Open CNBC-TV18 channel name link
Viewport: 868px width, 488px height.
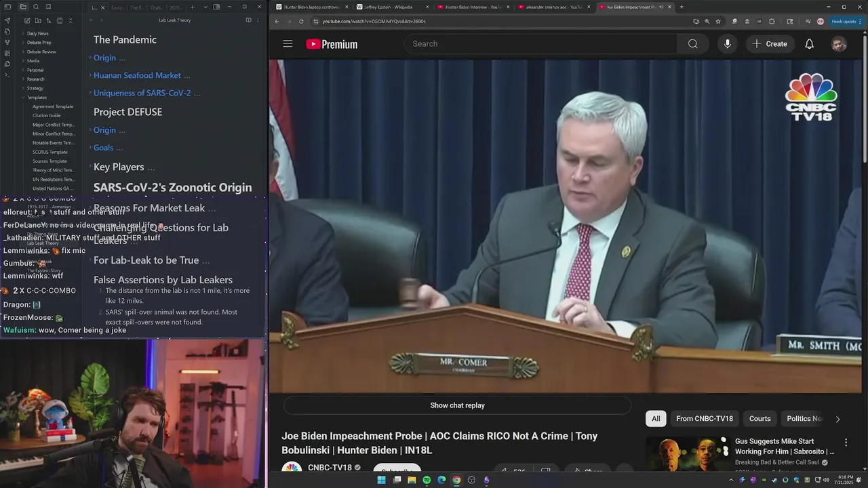330,468
